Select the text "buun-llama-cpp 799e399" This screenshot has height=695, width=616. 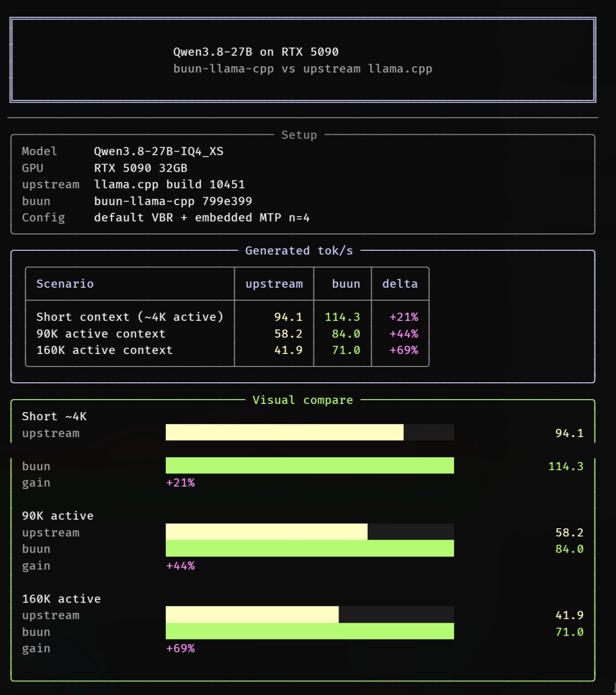click(173, 201)
